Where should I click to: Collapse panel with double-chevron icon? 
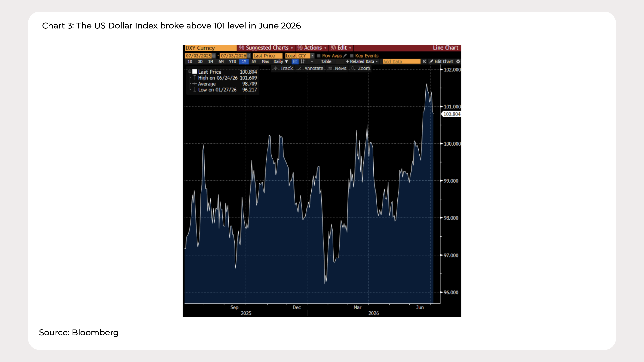[424, 61]
